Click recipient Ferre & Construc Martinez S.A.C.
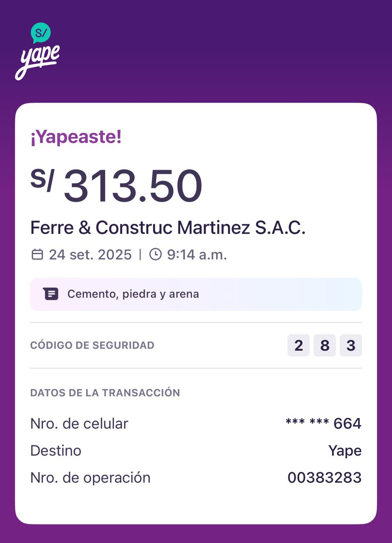 (x=168, y=228)
